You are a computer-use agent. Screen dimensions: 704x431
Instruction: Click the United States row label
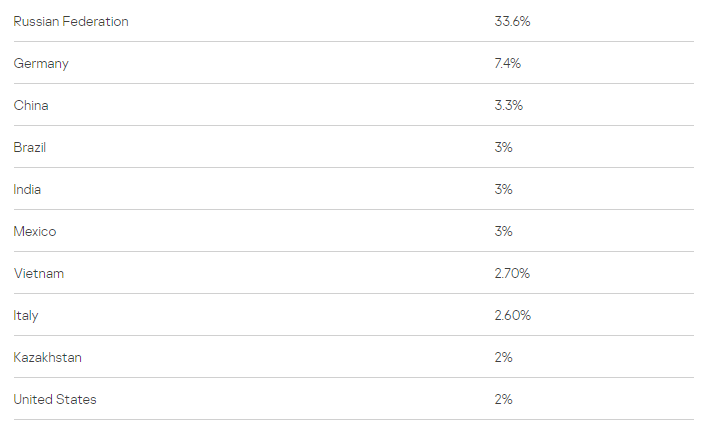point(55,400)
